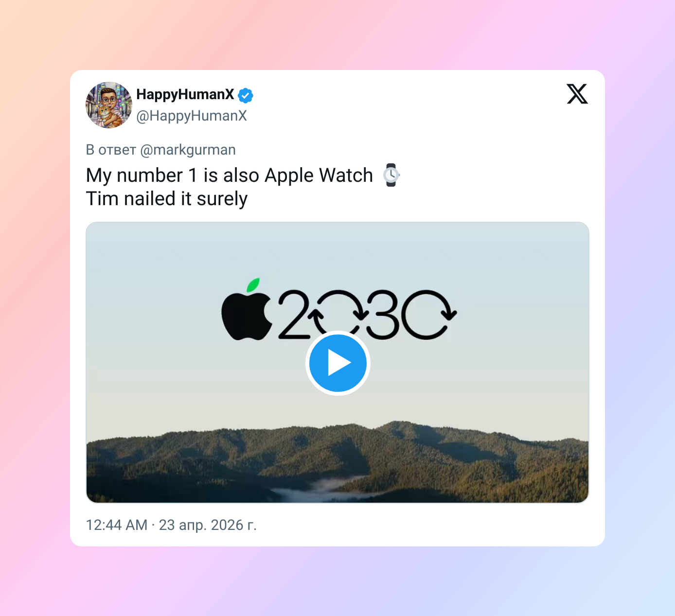Click the forested mountains in the video thumbnail
The image size is (675, 616).
coord(337,462)
